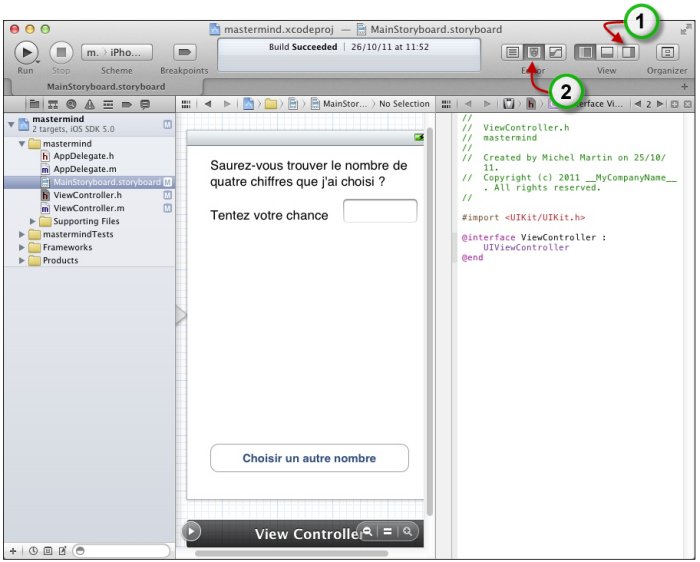Show the Issue navigator

tap(90, 104)
